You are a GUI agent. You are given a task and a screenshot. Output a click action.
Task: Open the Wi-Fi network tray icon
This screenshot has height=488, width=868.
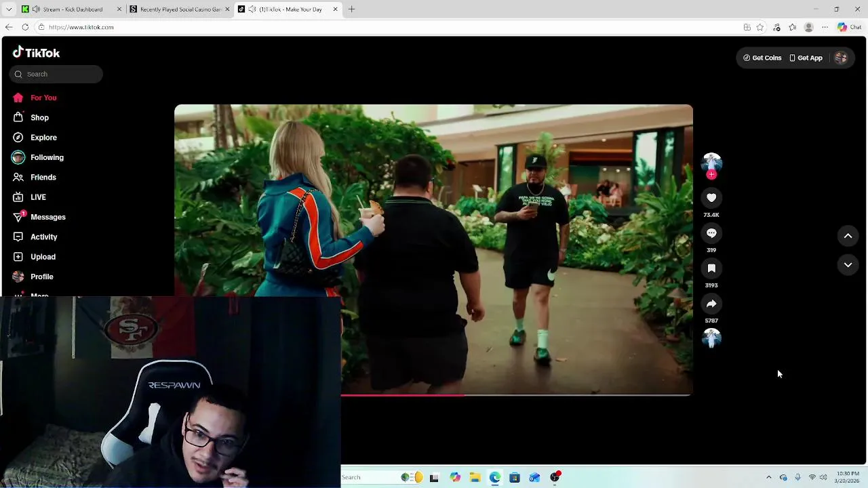click(812, 477)
